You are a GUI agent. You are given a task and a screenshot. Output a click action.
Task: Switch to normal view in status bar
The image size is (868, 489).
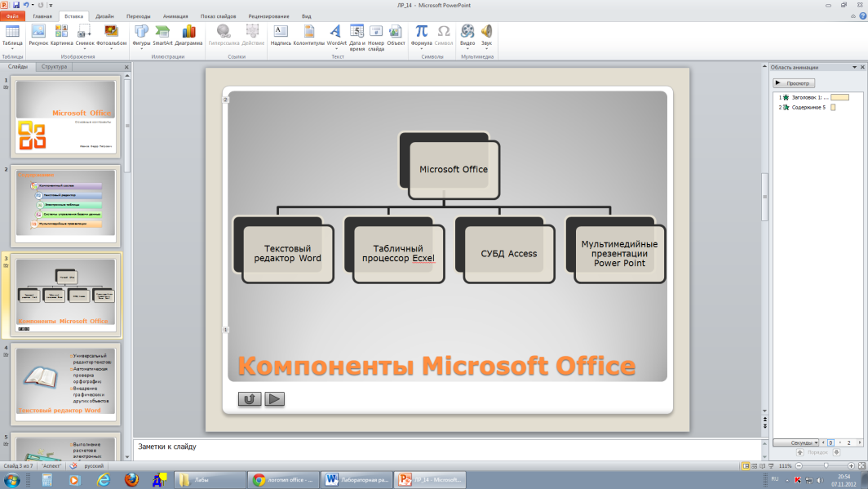point(746,466)
